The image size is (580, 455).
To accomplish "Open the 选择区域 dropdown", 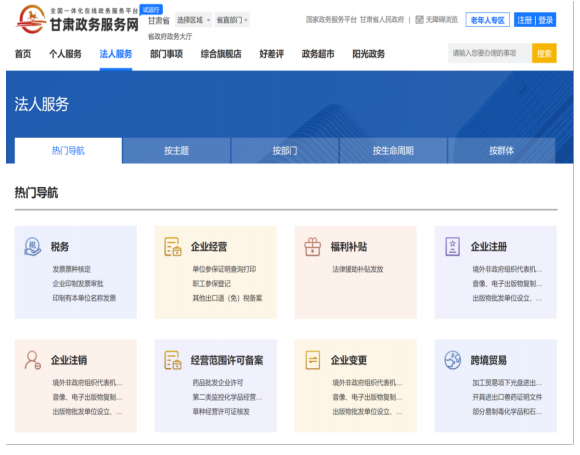I will pyautogui.click(x=193, y=20).
